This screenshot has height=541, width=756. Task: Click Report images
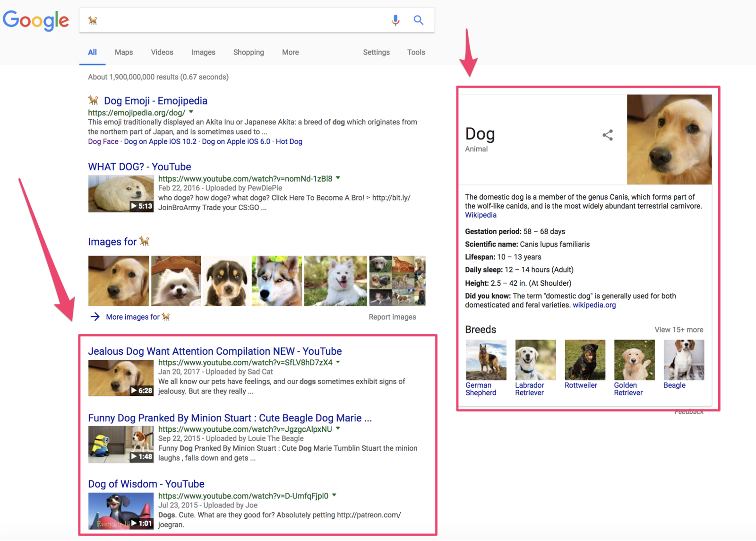click(x=392, y=317)
